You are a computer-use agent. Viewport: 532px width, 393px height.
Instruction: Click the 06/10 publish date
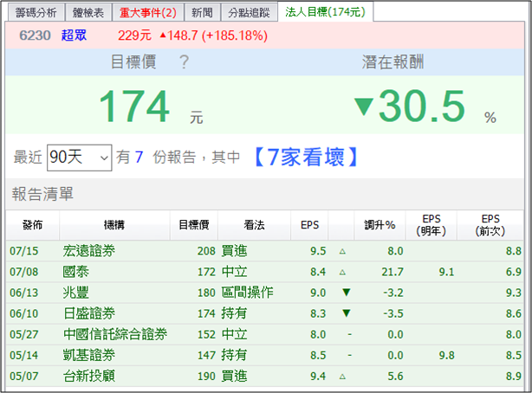[x=23, y=313]
